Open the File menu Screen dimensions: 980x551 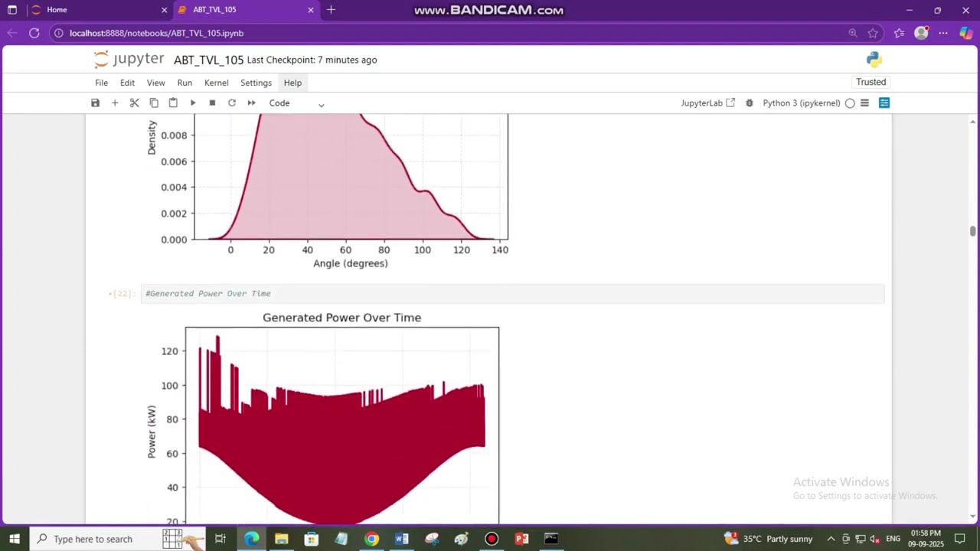[x=101, y=83]
